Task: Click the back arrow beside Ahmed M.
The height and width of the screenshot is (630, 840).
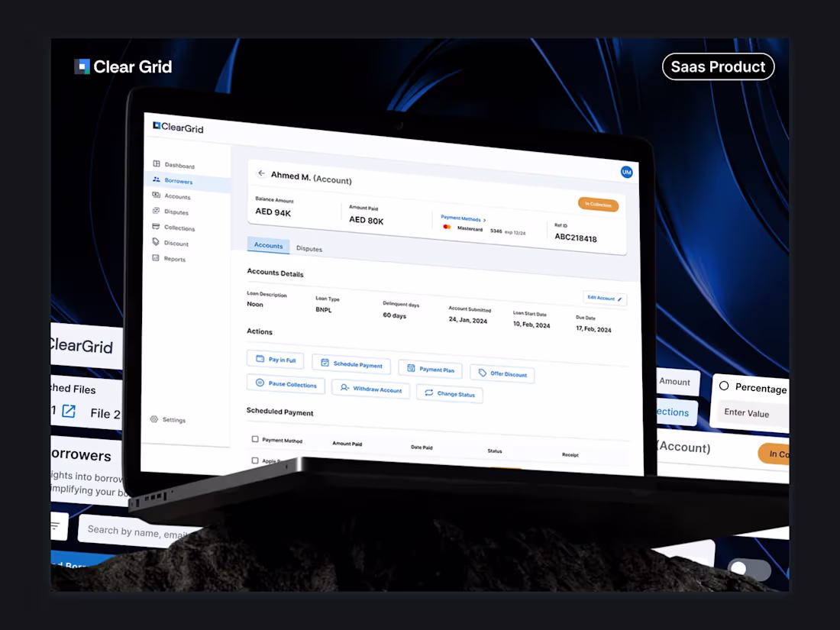Action: [260, 174]
